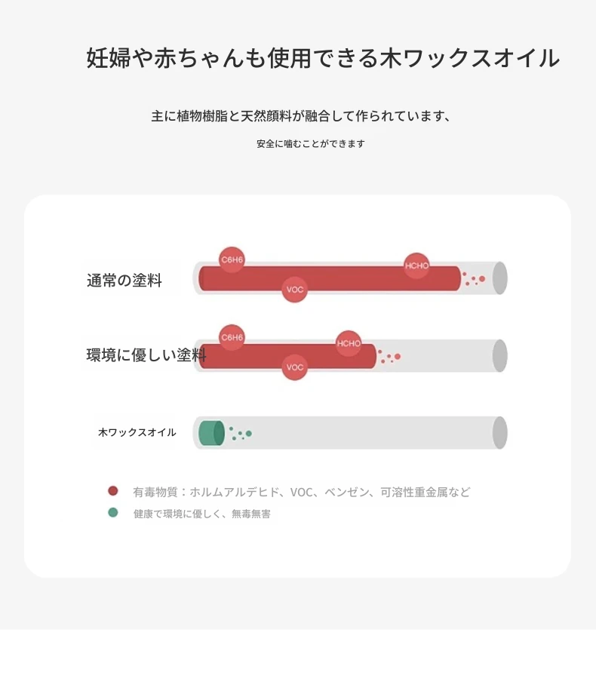This screenshot has width=596, height=700.
Task: Click the C6H6 bubble on the eco-friendly paint bar
Action: (232, 337)
